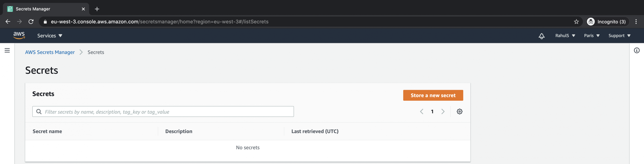The width and height of the screenshot is (644, 164).
Task: Open the AWS home page via the AWS logo
Action: 19,35
